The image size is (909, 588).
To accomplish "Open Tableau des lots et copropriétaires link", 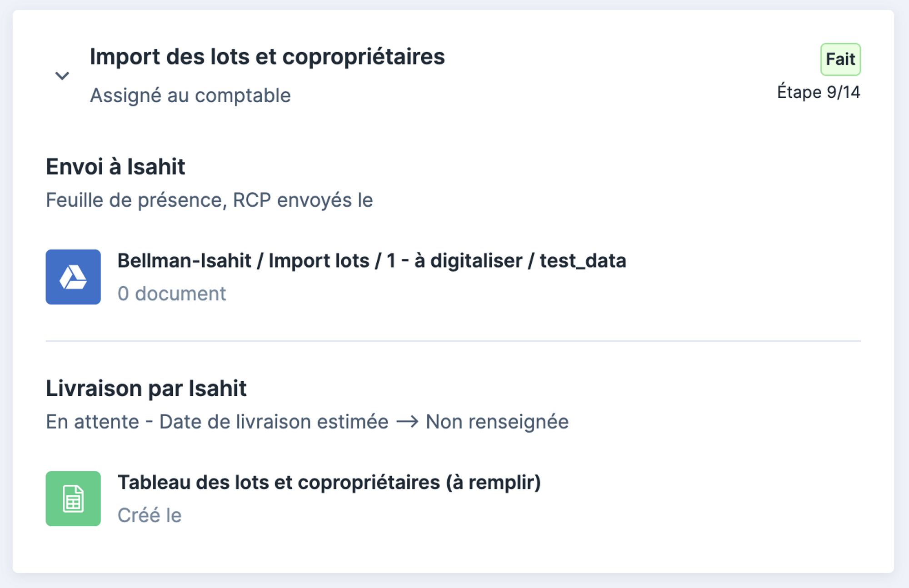I will click(x=329, y=483).
